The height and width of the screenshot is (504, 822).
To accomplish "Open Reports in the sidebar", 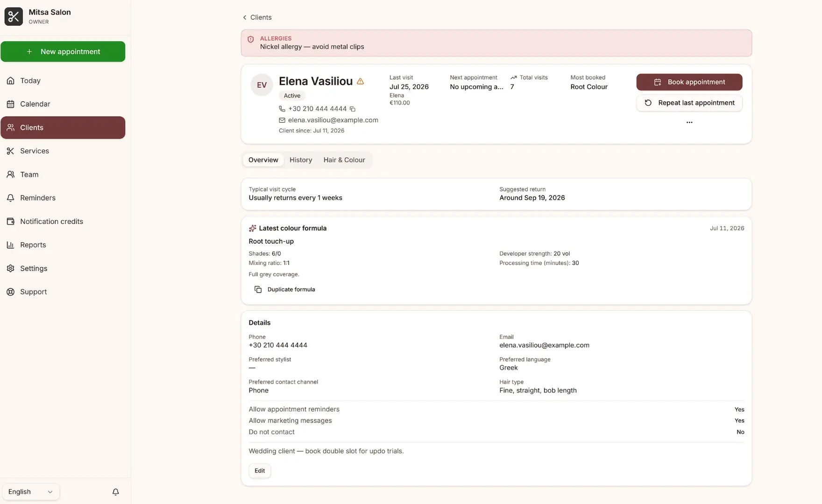I will [x=63, y=245].
